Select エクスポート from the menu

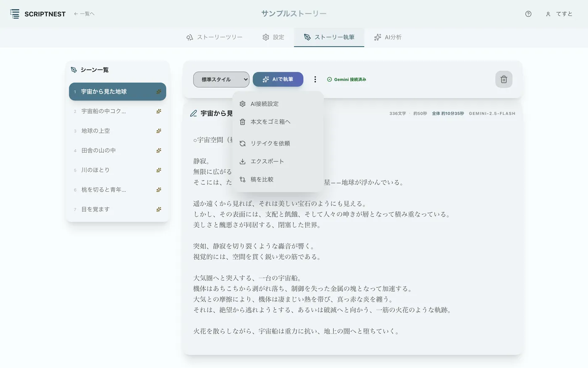[x=278, y=161]
